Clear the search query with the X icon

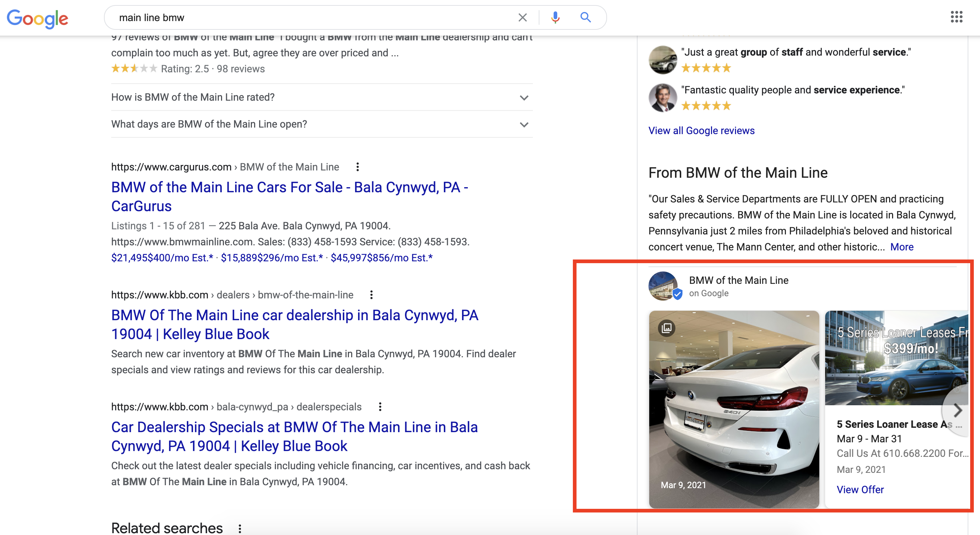click(523, 17)
